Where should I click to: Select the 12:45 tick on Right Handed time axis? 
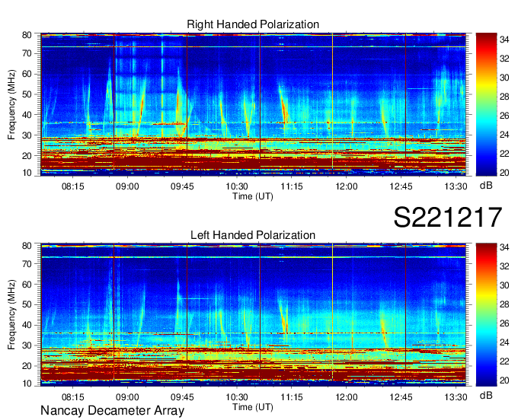pyautogui.click(x=401, y=186)
